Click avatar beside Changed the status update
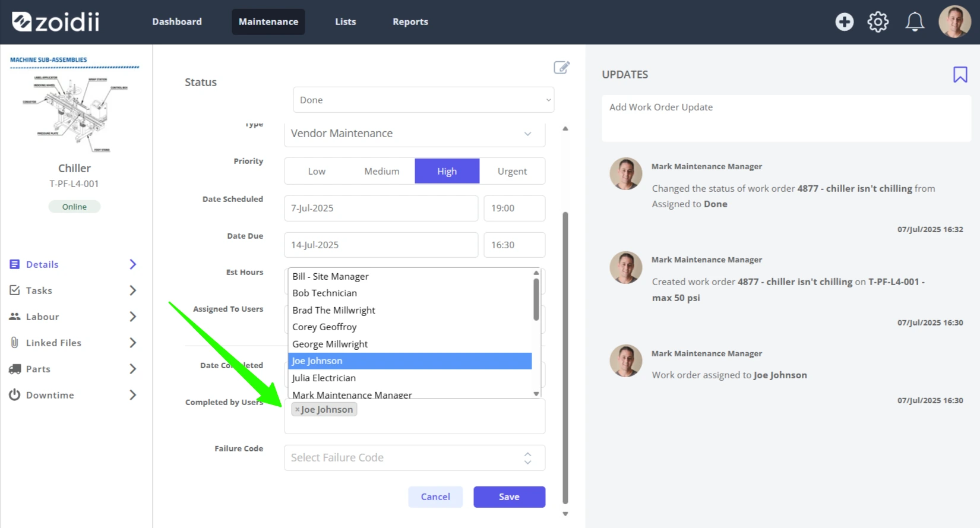 (626, 174)
